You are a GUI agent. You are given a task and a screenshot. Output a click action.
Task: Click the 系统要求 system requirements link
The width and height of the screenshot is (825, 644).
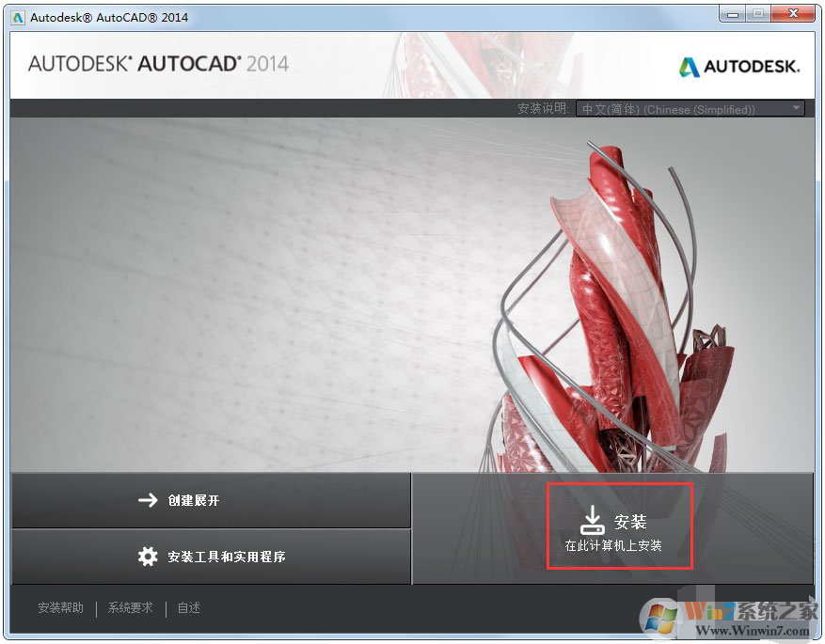[x=129, y=608]
